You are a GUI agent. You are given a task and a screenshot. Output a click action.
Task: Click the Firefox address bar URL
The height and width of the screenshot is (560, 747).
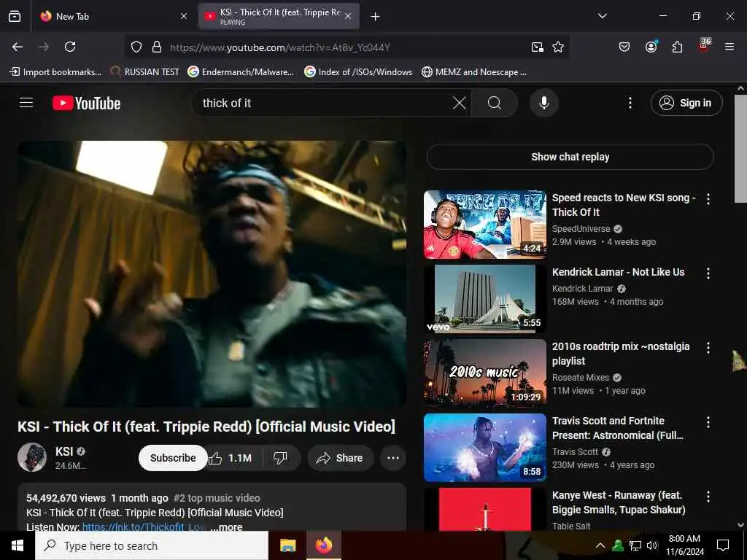280,47
